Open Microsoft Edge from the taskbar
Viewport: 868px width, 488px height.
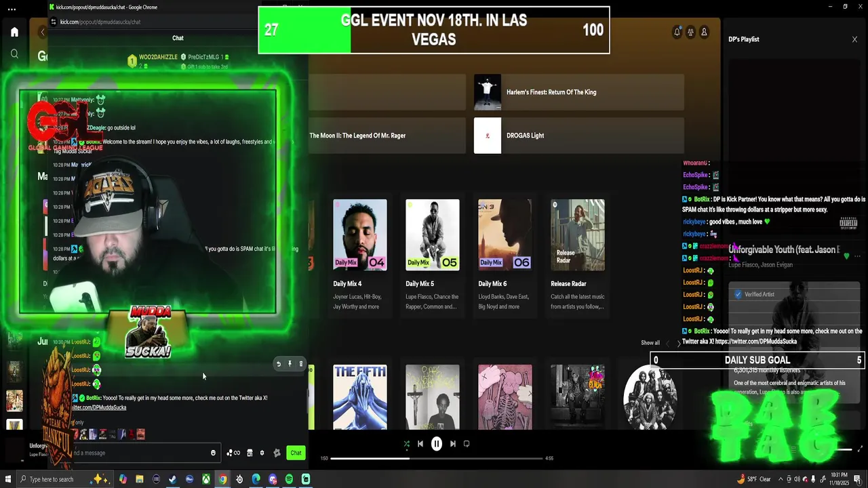(x=256, y=479)
